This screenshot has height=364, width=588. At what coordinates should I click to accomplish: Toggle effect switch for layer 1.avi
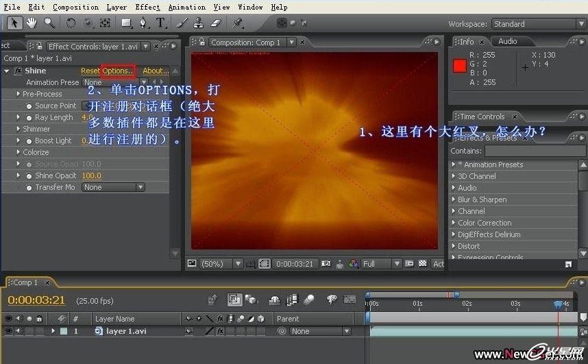pyautogui.click(x=220, y=331)
